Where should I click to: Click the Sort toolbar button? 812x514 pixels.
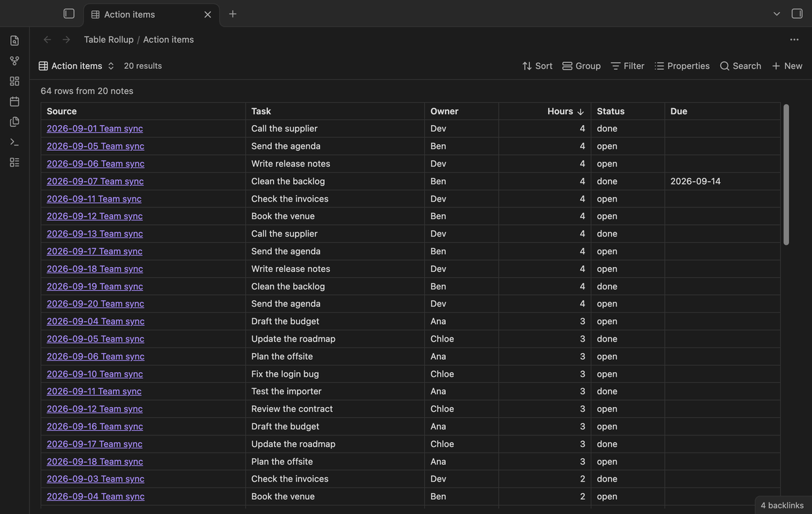click(537, 66)
